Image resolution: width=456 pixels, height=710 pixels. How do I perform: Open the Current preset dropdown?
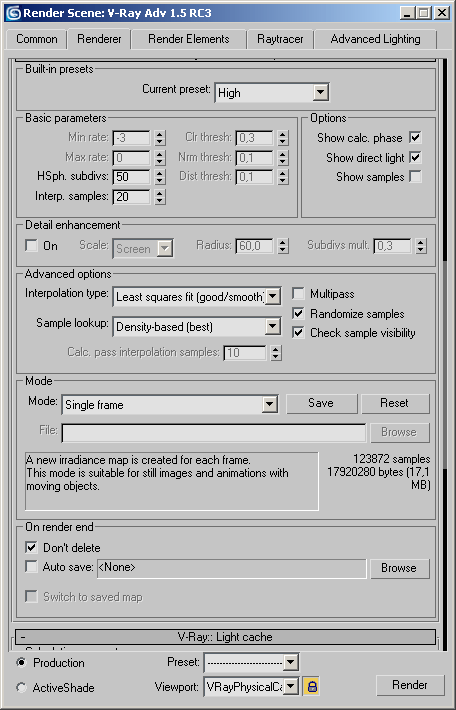pyautogui.click(x=272, y=93)
